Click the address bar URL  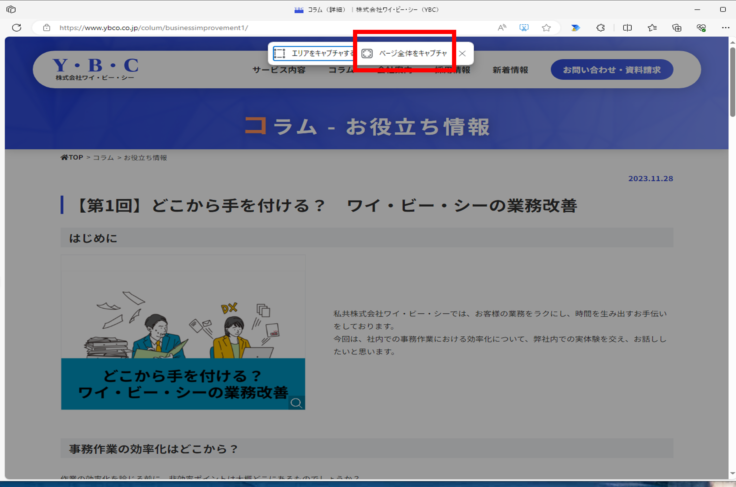[x=153, y=28]
